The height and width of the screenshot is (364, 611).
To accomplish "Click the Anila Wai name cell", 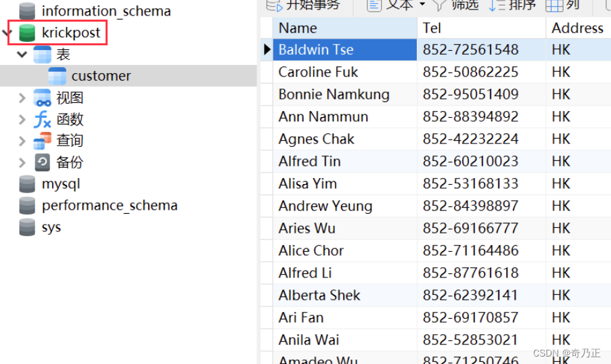I will pyautogui.click(x=345, y=340).
